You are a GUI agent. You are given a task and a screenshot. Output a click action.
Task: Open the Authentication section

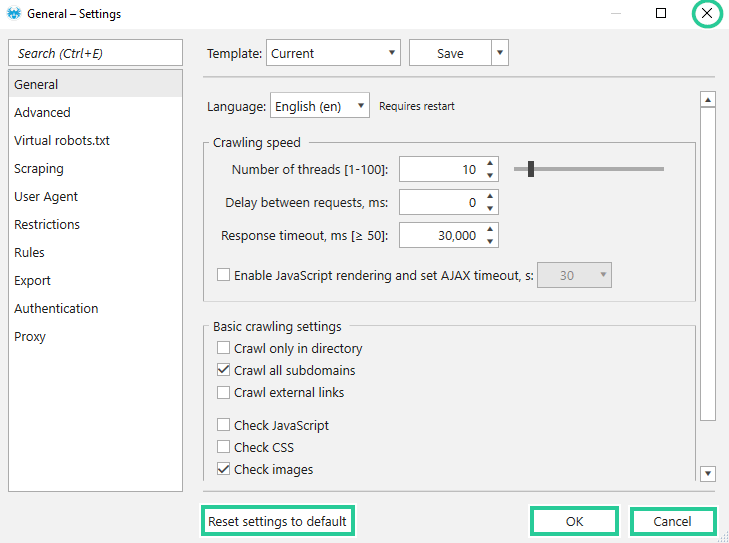click(x=95, y=308)
